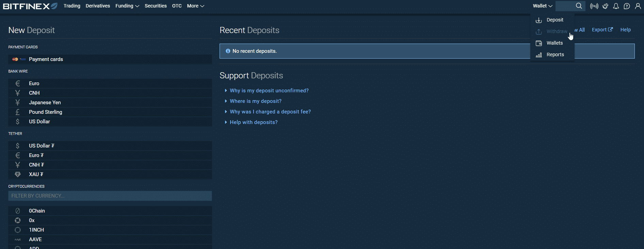Click the Bitcoin-style 0x token icon

pyautogui.click(x=18, y=220)
